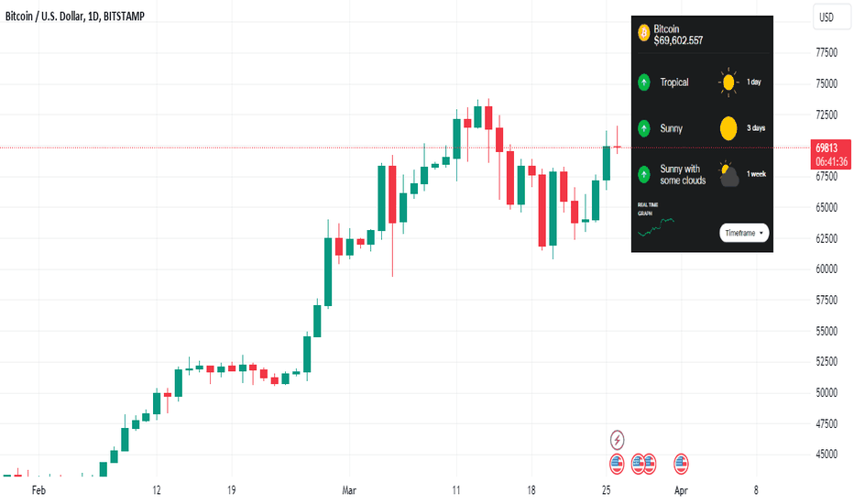
Task: Click the 1 week forecast label
Action: pyautogui.click(x=756, y=174)
